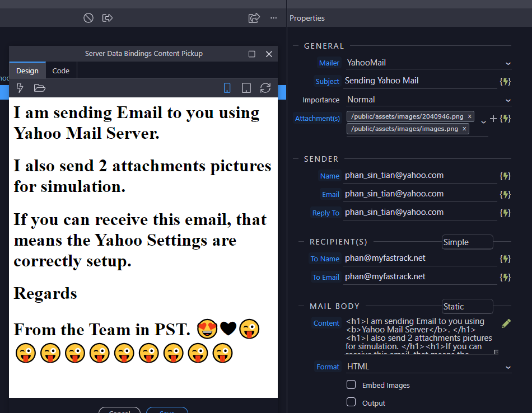The width and height of the screenshot is (532, 413).
Task: Click the Subject field with Sending Yahoo Mail
Action: [420, 81]
